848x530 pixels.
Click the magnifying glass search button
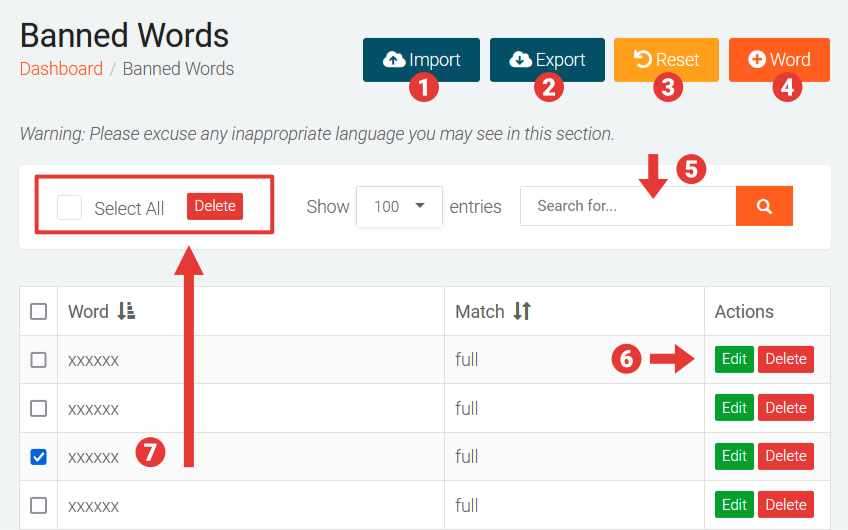(764, 206)
